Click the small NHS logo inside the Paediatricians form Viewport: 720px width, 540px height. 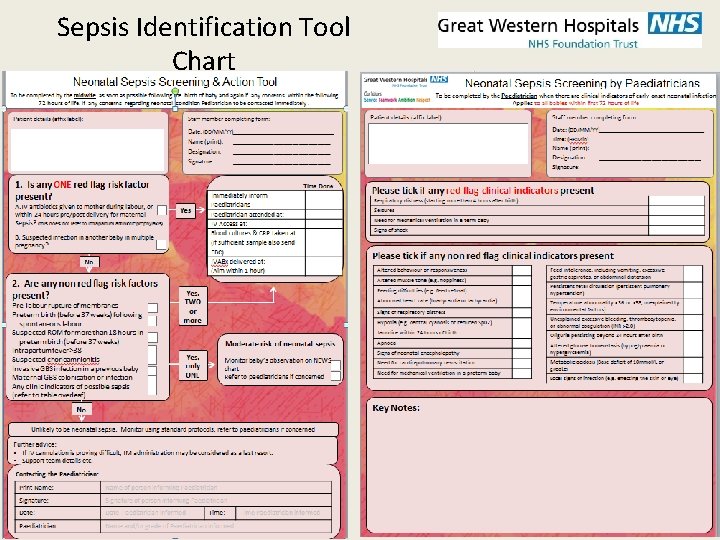click(439, 79)
